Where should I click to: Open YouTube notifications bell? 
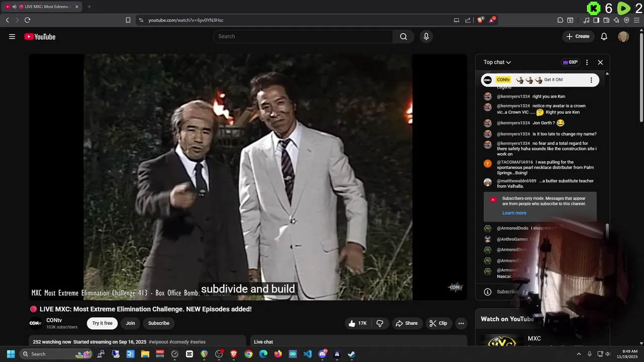[604, 36]
